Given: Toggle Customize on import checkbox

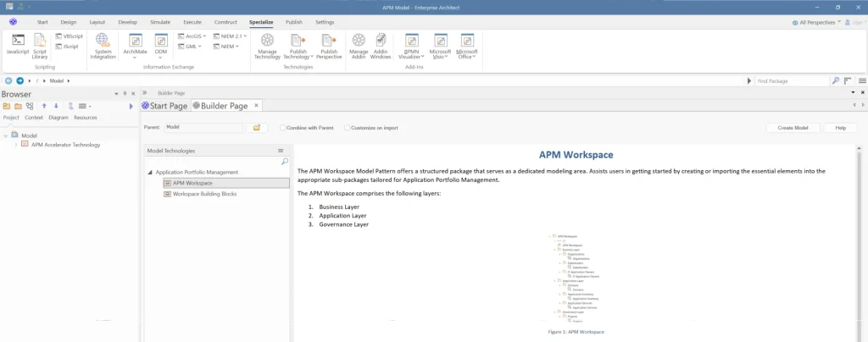Looking at the screenshot, I should [x=347, y=128].
